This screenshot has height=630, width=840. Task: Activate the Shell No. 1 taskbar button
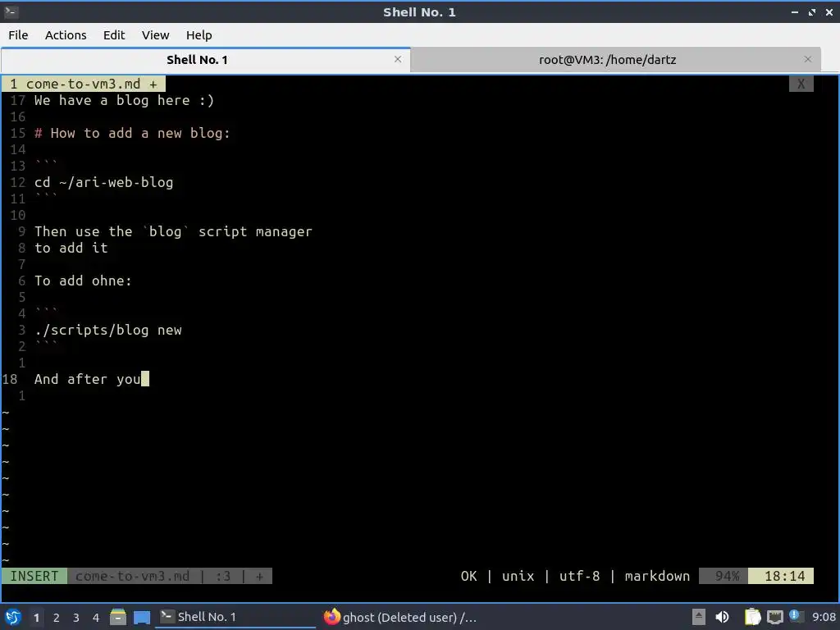pos(235,617)
